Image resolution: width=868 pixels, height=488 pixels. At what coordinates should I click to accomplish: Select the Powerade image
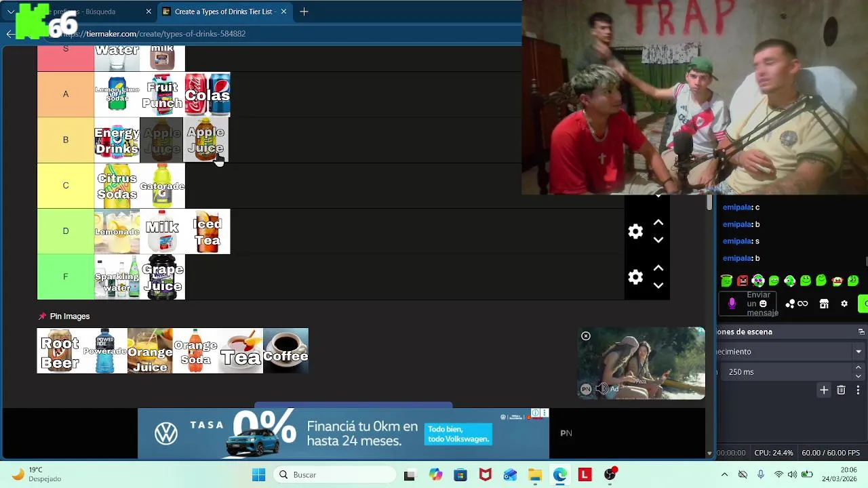[105, 351]
